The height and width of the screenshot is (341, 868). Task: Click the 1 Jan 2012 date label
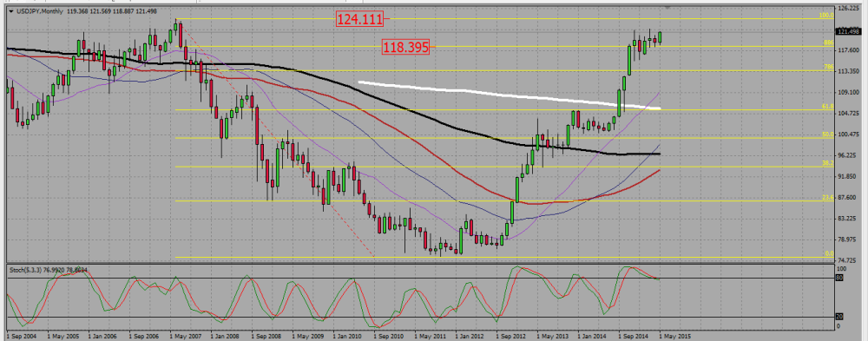[469, 336]
